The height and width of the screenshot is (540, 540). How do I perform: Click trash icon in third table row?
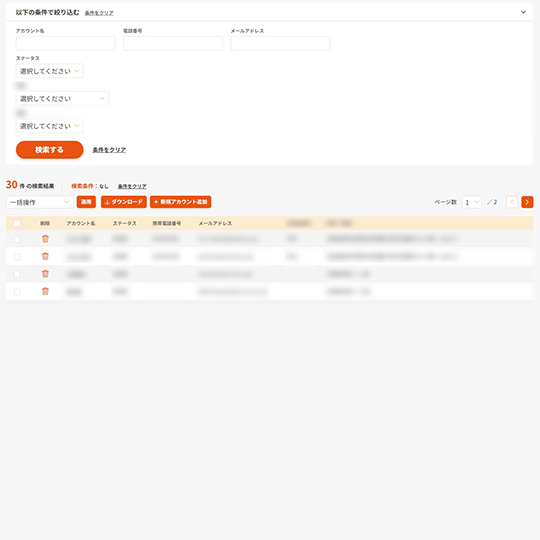(45, 274)
